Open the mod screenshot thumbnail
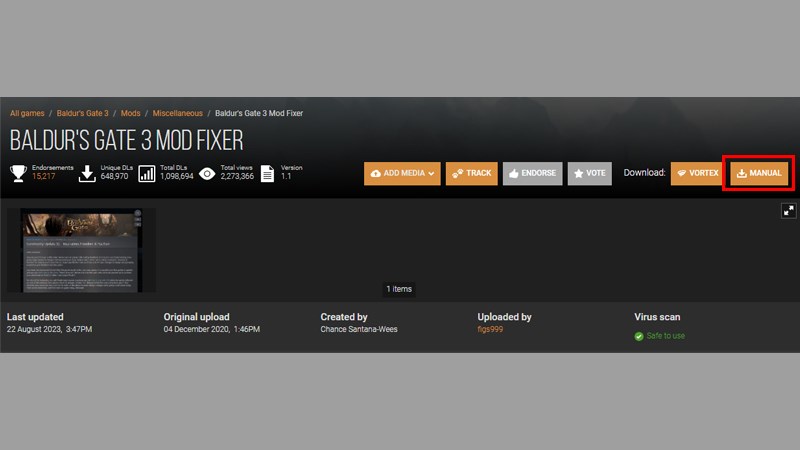The width and height of the screenshot is (800, 450). pyautogui.click(x=82, y=250)
